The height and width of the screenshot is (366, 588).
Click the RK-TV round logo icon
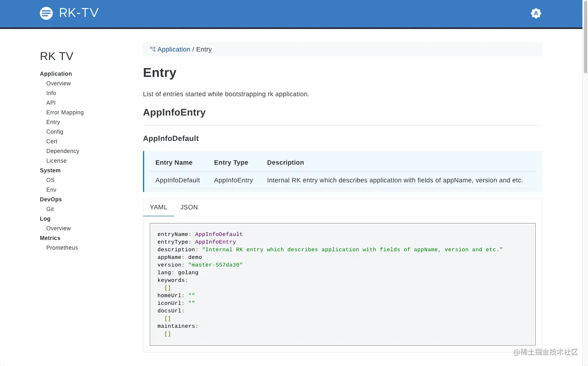[46, 13]
